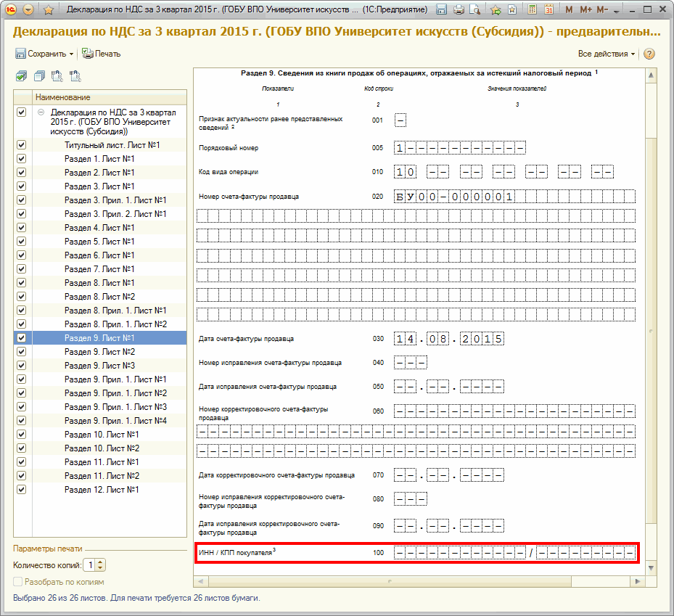
Task: Toggle checkbox for Титульный лист. Лист №1
Action: (x=21, y=145)
